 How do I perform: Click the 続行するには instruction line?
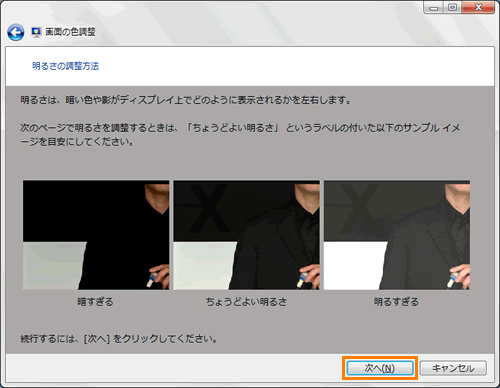click(x=119, y=339)
